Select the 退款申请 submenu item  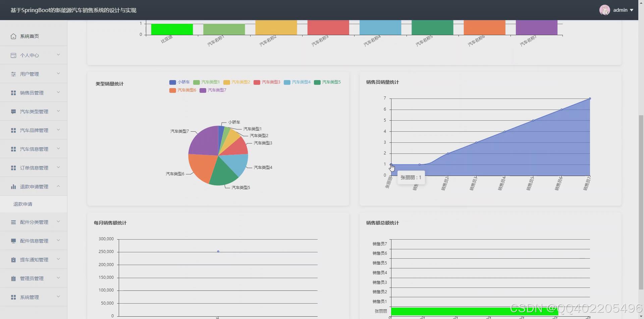22,204
